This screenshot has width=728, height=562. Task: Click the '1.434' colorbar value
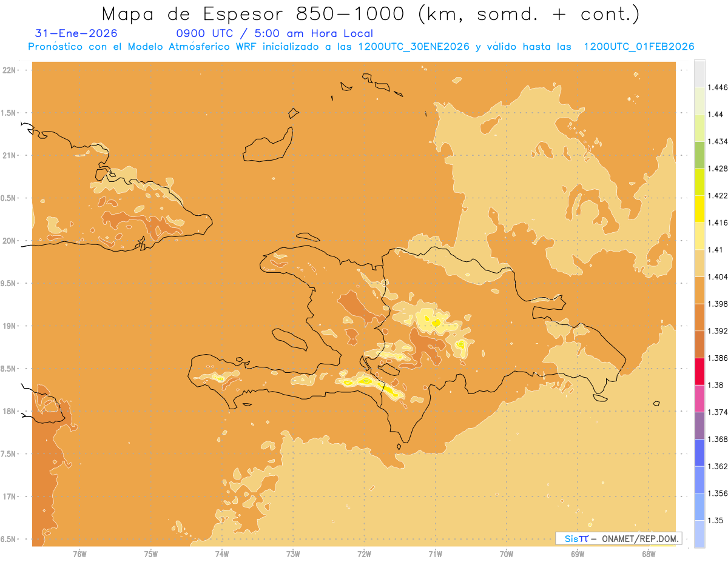718,142
